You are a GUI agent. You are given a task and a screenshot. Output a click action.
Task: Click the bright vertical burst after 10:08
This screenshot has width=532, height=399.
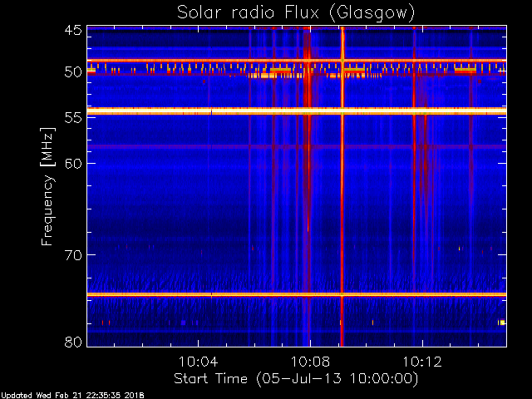tap(342, 186)
